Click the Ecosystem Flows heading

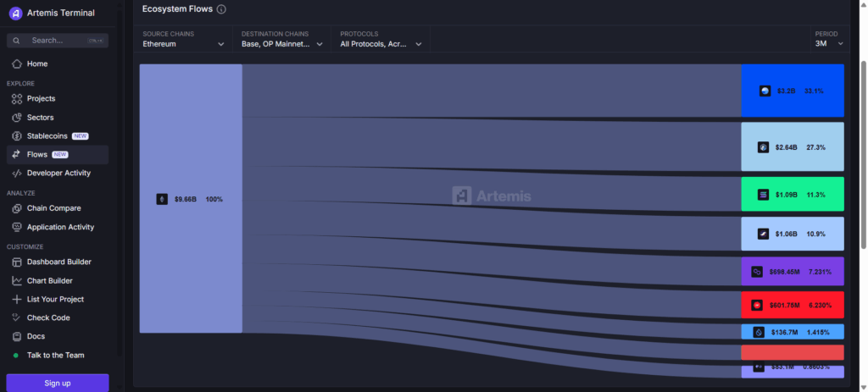pos(177,8)
